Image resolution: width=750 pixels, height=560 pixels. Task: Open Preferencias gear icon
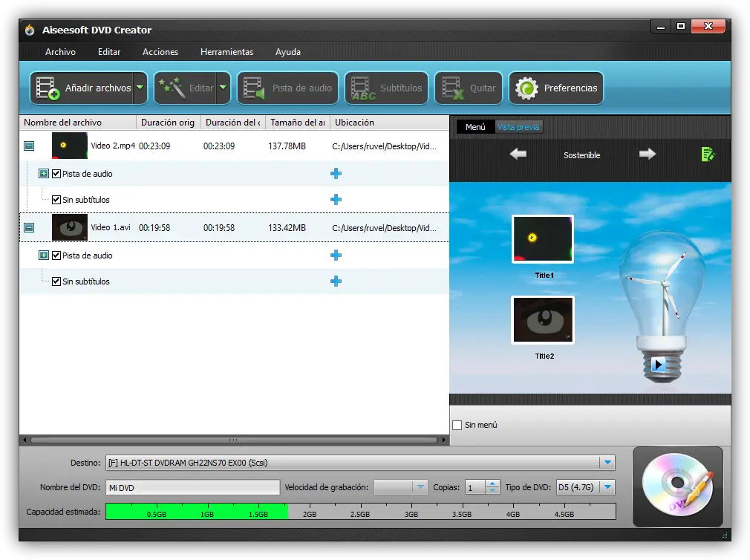pos(527,88)
